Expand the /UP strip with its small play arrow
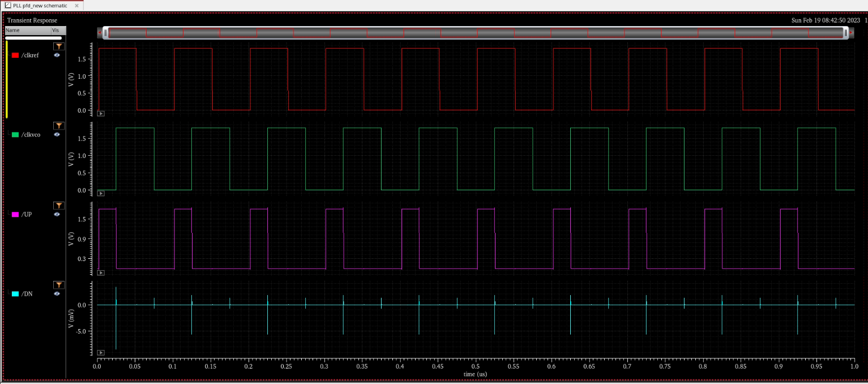 click(x=101, y=272)
